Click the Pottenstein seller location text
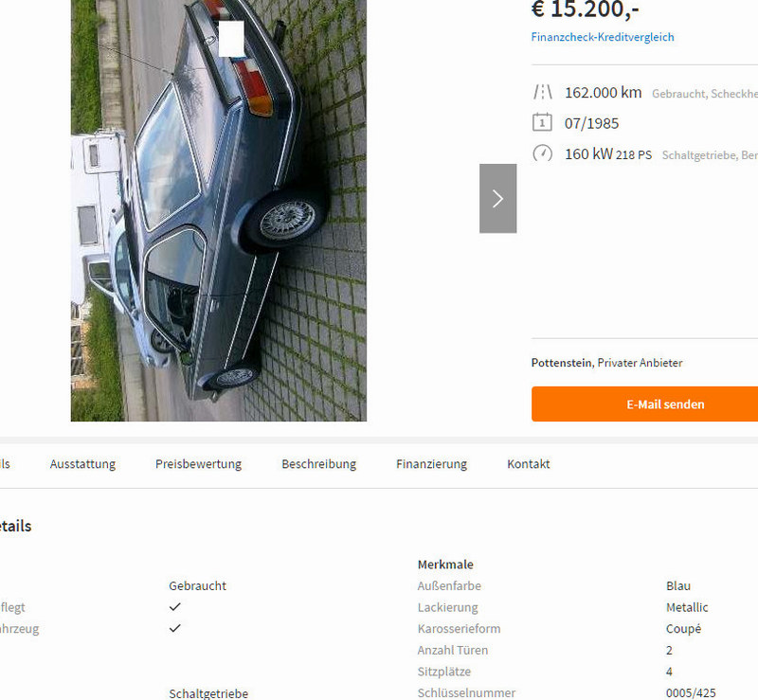This screenshot has width=758, height=700. click(561, 363)
